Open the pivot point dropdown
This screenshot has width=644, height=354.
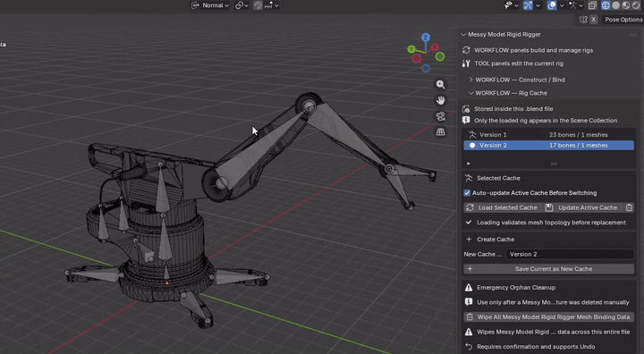tap(241, 5)
